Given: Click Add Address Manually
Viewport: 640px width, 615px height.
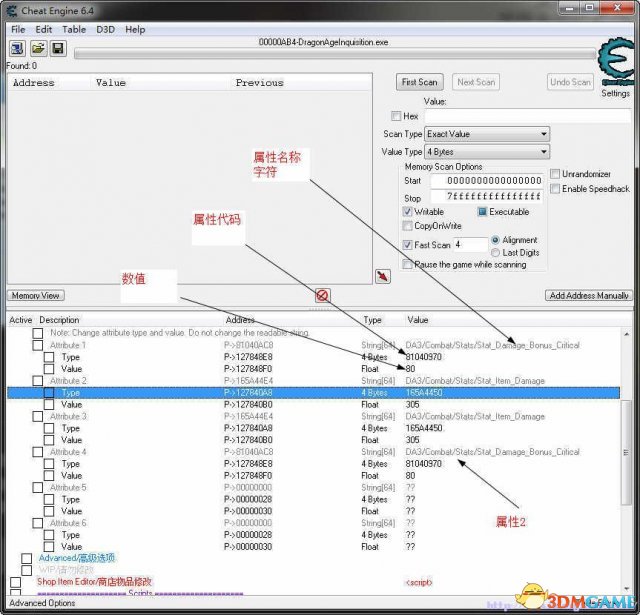Looking at the screenshot, I should coord(589,295).
